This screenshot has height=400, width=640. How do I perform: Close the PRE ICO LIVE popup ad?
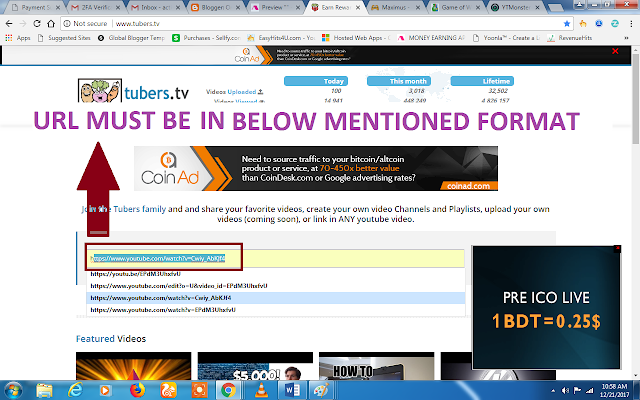pos(617,248)
